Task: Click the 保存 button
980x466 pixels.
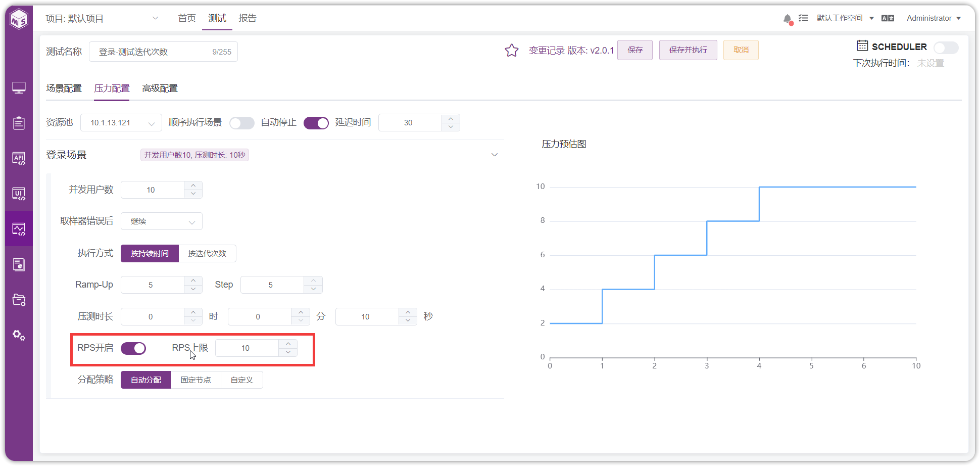Action: (x=635, y=50)
